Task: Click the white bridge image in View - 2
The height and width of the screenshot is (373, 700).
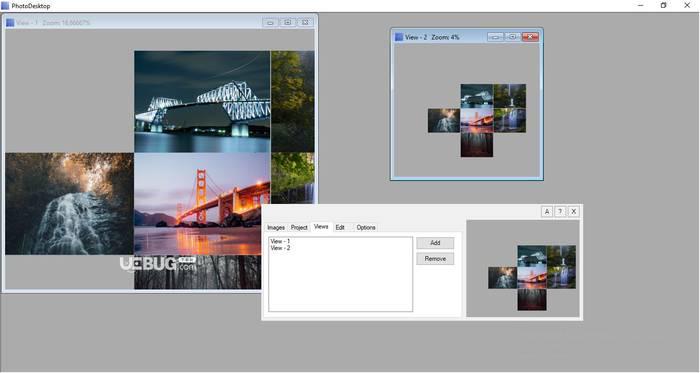Action: pos(477,96)
